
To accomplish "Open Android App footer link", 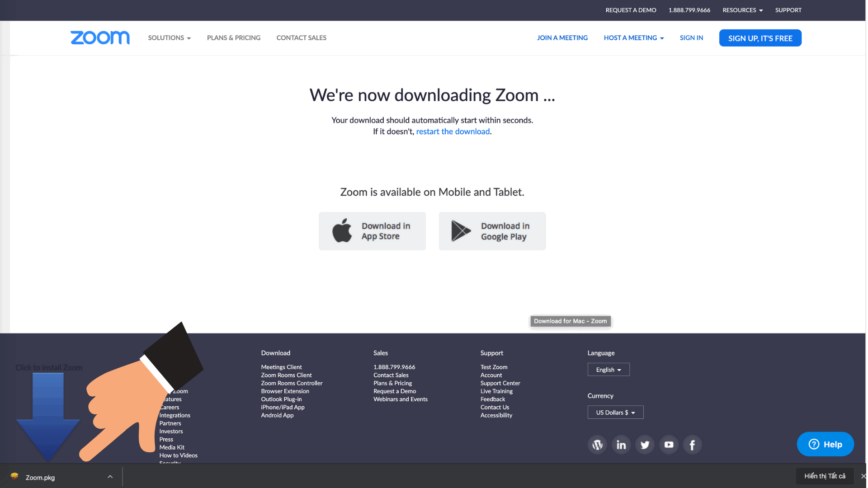I will pyautogui.click(x=277, y=415).
